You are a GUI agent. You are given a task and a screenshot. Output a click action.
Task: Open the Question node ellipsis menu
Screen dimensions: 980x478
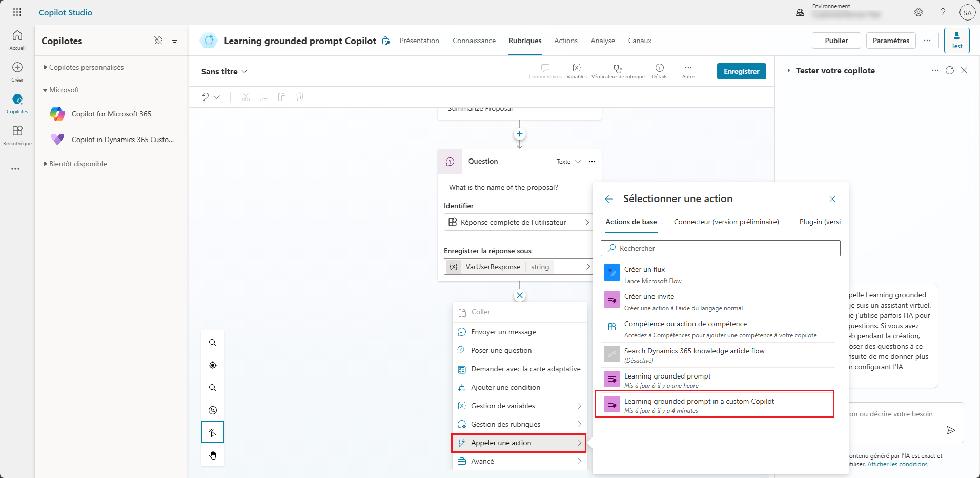592,162
